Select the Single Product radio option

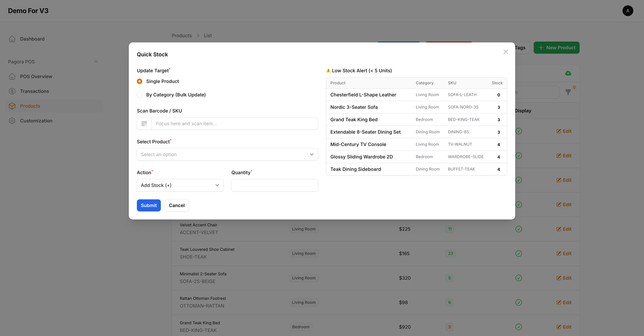tap(140, 81)
